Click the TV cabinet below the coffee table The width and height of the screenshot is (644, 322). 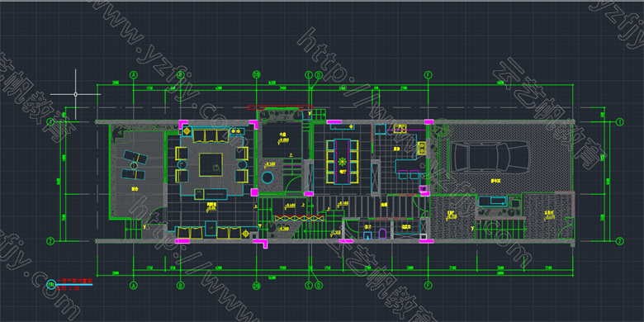pos(211,194)
